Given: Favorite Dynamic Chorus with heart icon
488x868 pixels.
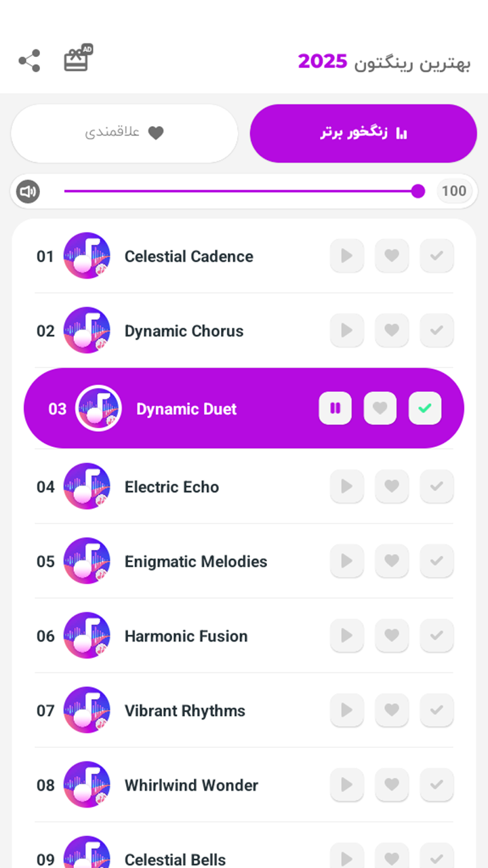Looking at the screenshot, I should (392, 331).
